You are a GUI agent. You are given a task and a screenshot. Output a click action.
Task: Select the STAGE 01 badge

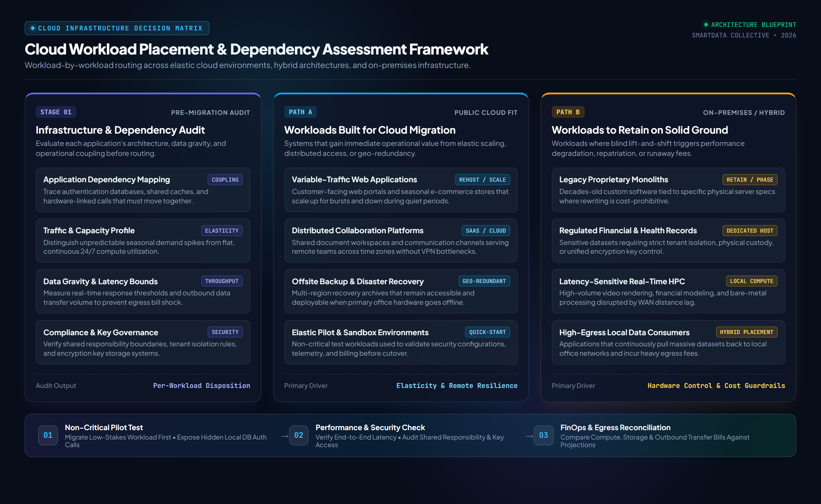tap(56, 112)
